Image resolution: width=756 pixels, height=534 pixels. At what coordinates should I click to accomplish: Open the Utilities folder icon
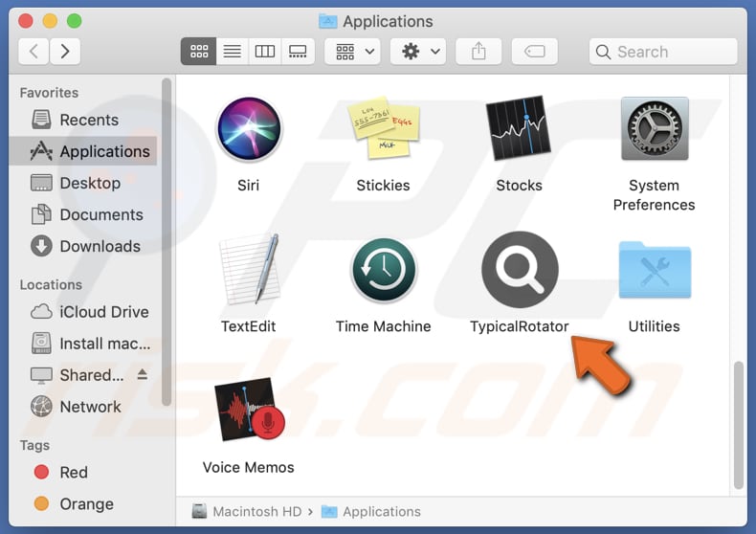tap(655, 270)
